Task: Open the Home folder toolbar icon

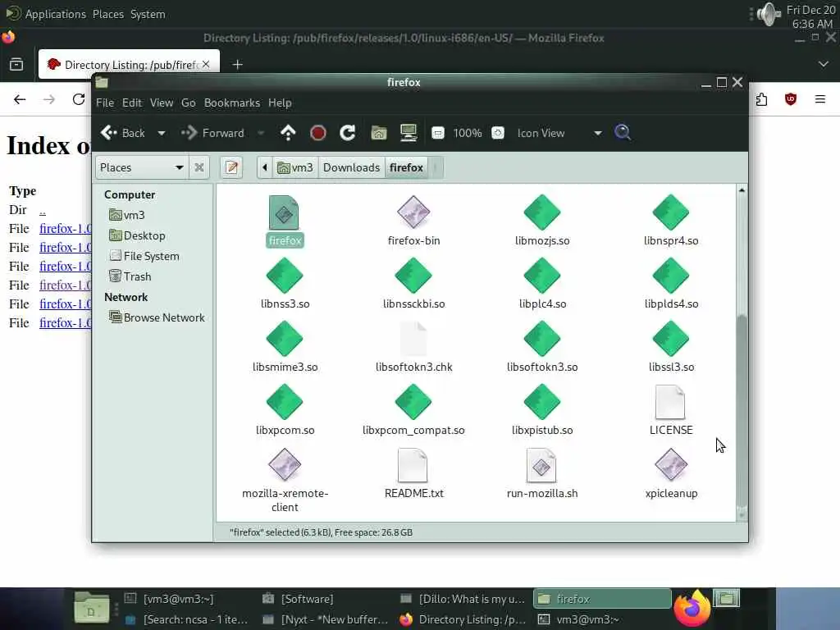Action: click(x=379, y=133)
